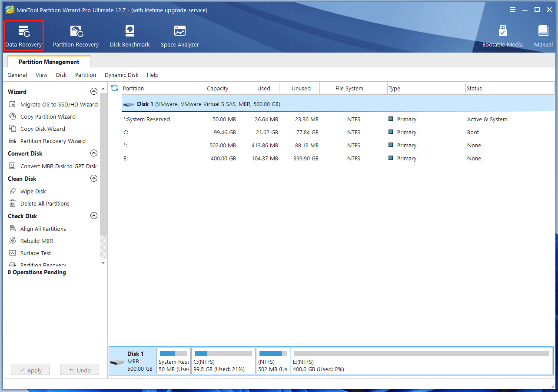
Task: Click the Apply button
Action: point(30,370)
